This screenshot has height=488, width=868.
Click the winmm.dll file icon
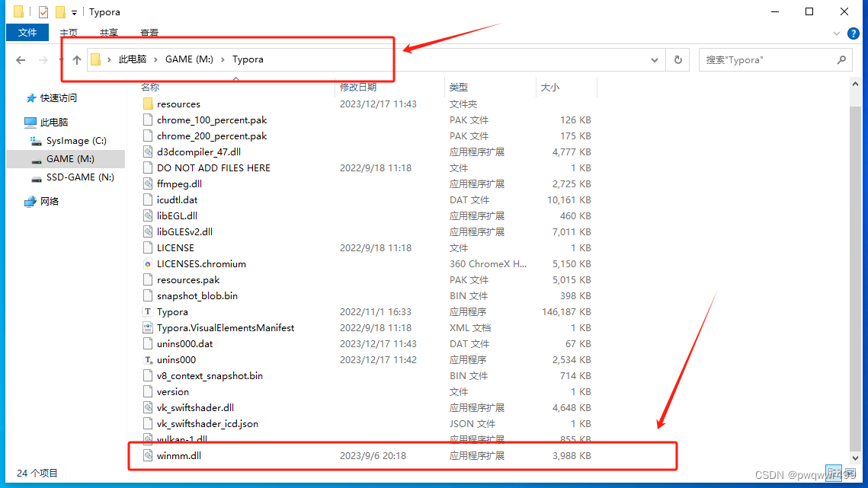pos(148,456)
